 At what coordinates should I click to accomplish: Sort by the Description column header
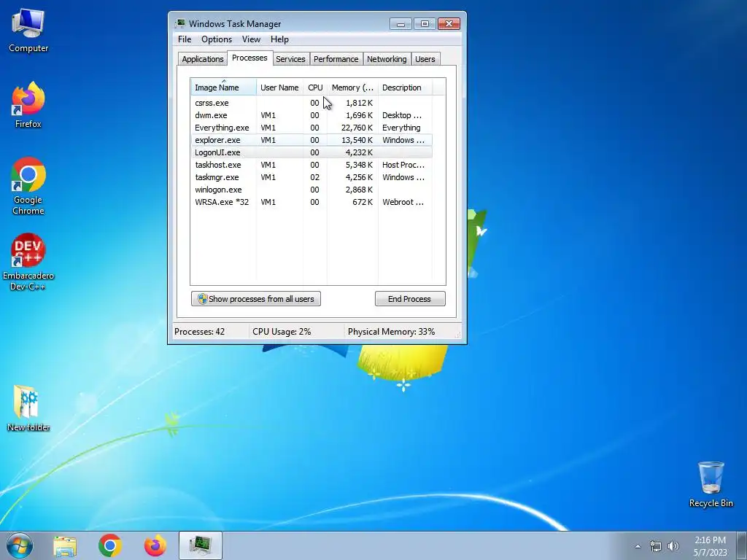tap(405, 87)
